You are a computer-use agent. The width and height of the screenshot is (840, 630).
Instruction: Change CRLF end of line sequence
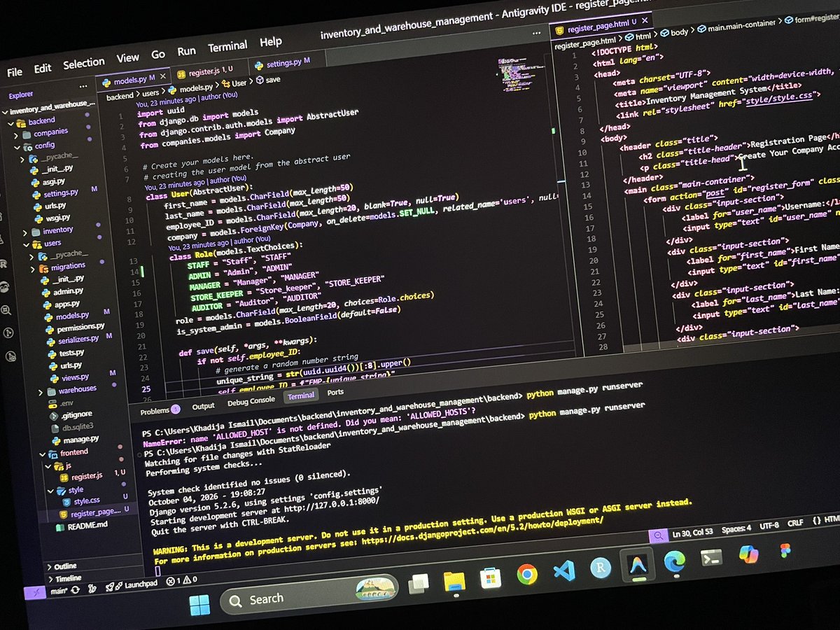tap(795, 524)
